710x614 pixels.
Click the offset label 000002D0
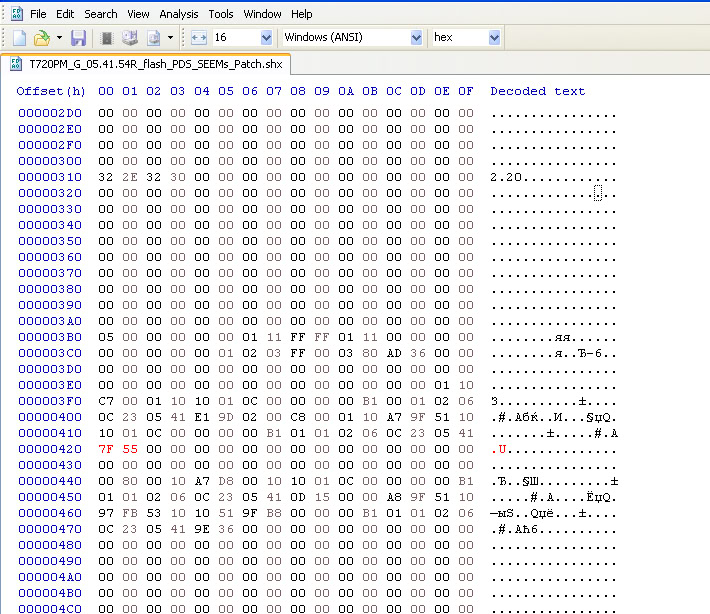point(50,113)
